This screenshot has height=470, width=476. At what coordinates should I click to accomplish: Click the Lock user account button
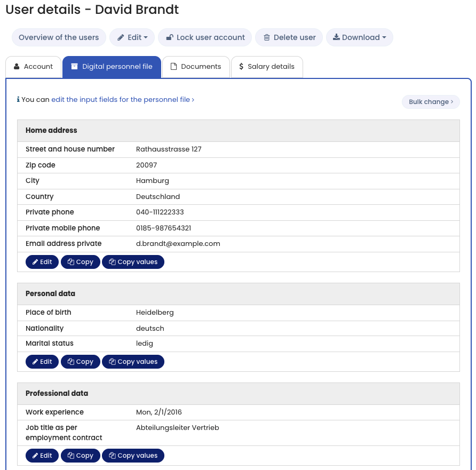205,37
